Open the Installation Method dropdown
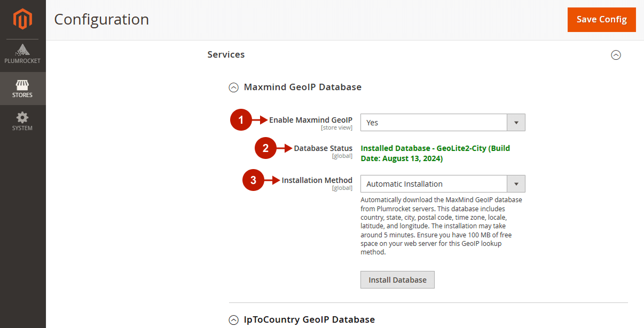 coord(443,183)
